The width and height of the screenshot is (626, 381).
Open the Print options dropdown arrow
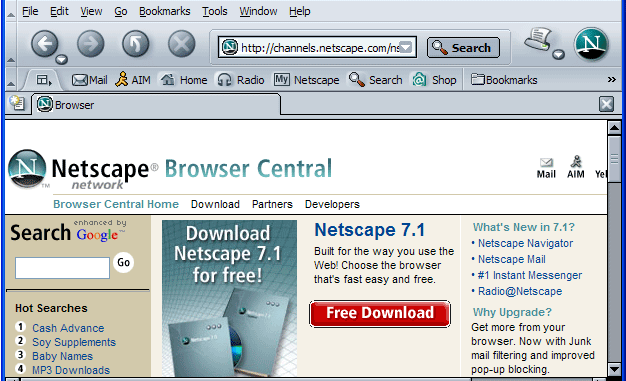tap(558, 54)
